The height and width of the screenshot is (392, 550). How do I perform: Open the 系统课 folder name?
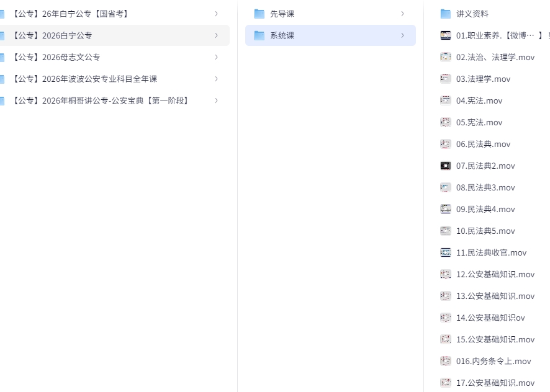click(282, 35)
